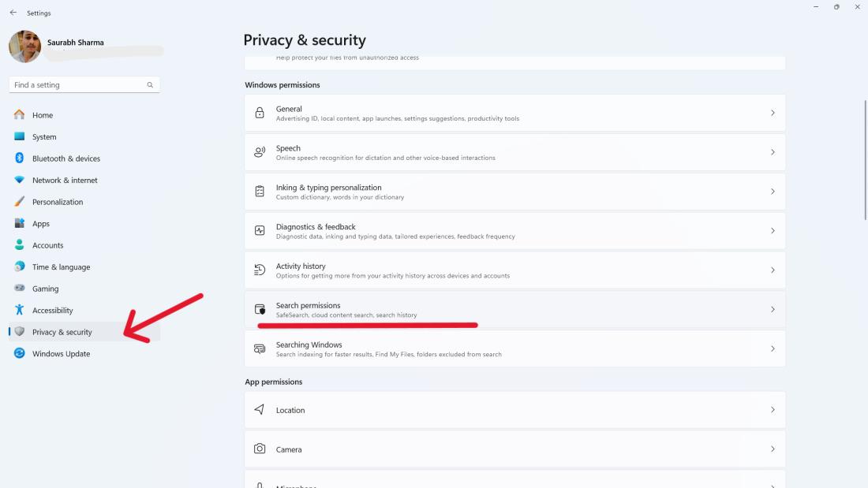Expand Search permissions chevron arrow

pos(773,310)
